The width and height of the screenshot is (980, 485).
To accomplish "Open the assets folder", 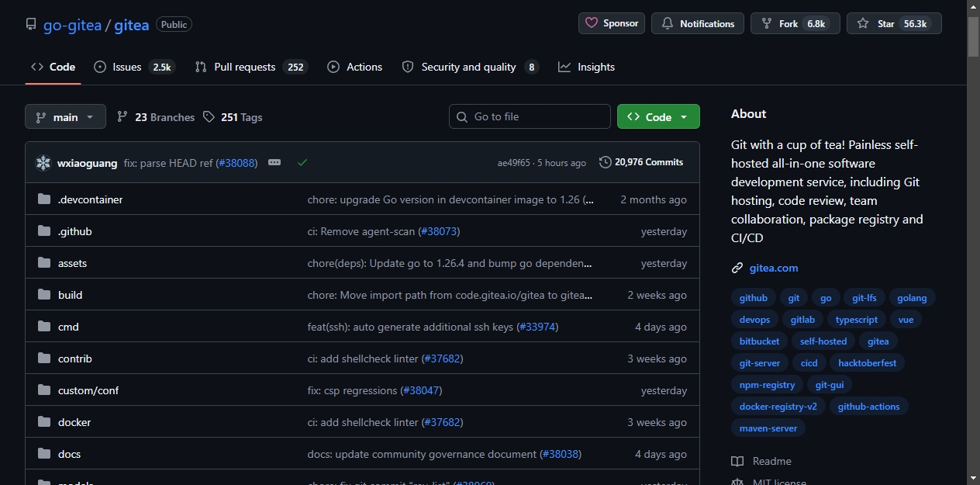I will (x=72, y=263).
